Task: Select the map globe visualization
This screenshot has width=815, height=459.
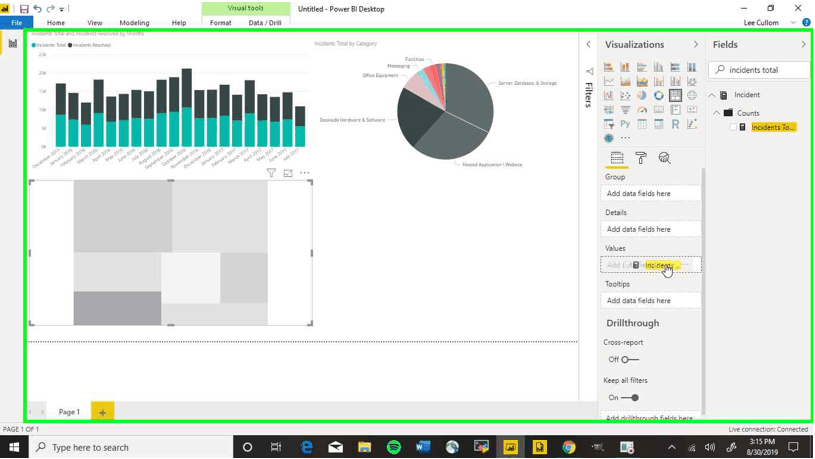Action: point(692,96)
